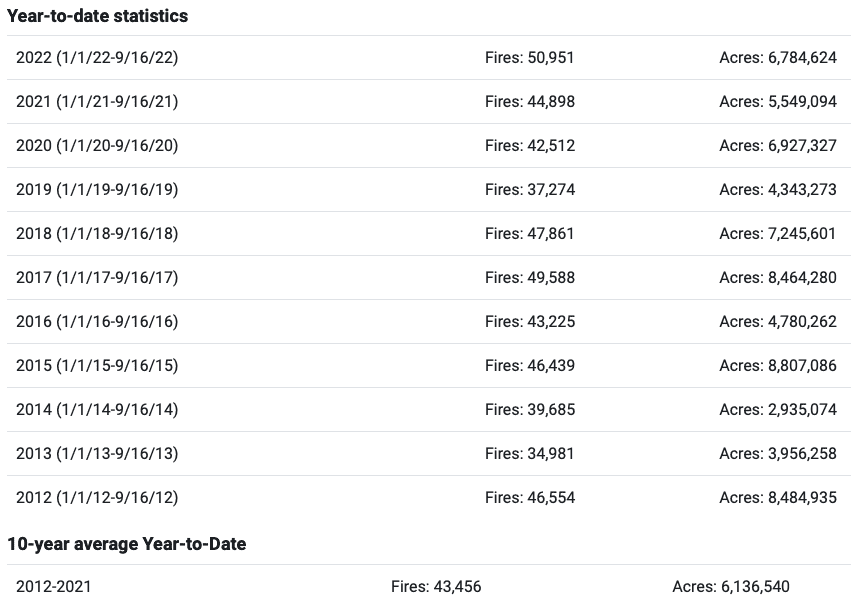Select the 2013 (1/1/13-9/16/13) row label
The width and height of the screenshot is (851, 607).
[x=97, y=453]
